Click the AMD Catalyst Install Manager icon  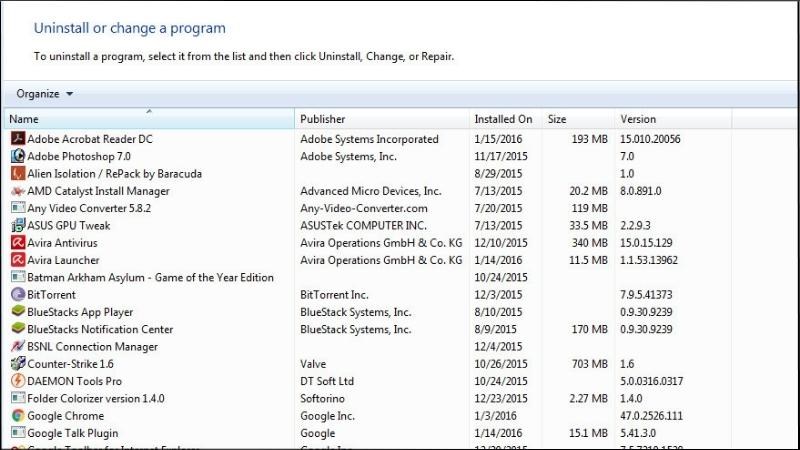[x=17, y=191]
